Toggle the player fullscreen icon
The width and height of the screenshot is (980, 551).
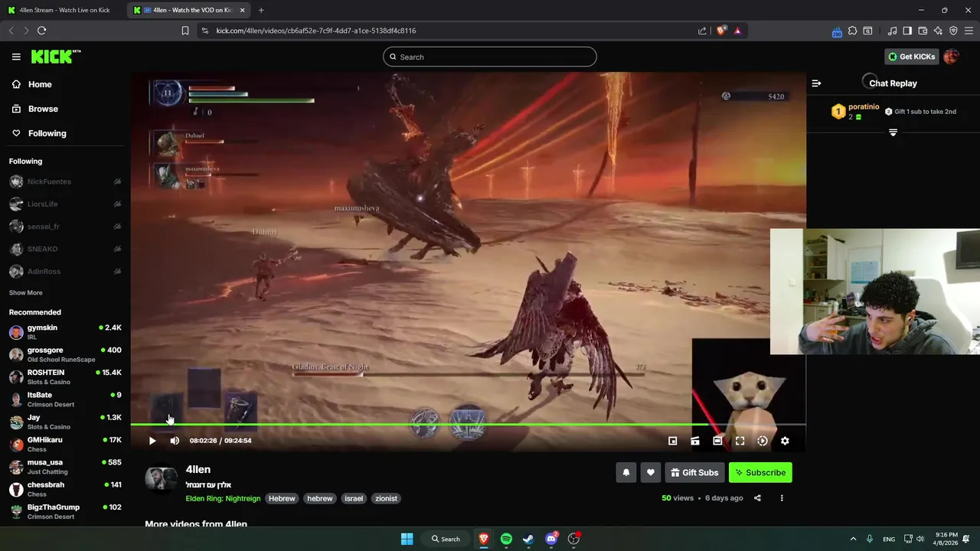(740, 441)
